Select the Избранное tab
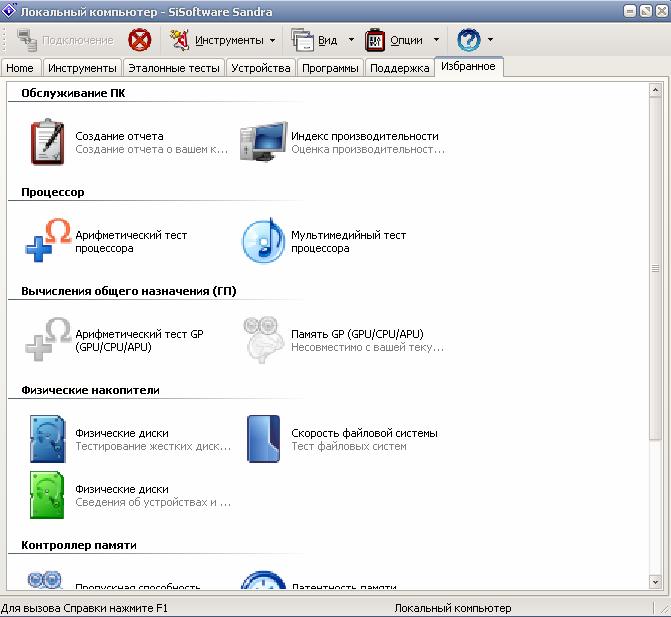Image resolution: width=671 pixels, height=617 pixels. coord(469,66)
